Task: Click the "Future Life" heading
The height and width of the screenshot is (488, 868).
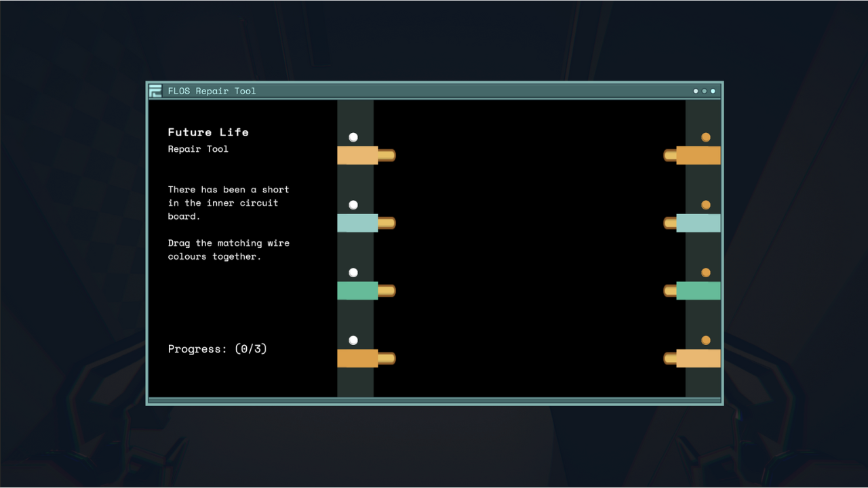Action: coord(208,132)
